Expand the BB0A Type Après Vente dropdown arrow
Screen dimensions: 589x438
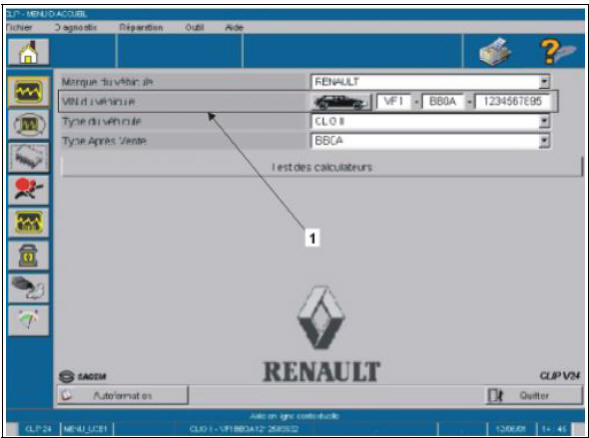[544, 141]
